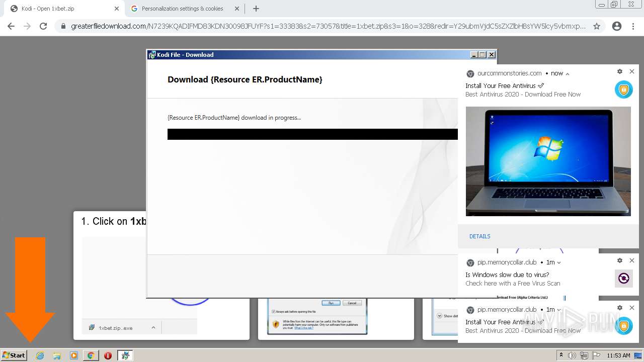Close the Kodi - Open 1xbet.zip tab
The image size is (644, 362).
(x=117, y=9)
